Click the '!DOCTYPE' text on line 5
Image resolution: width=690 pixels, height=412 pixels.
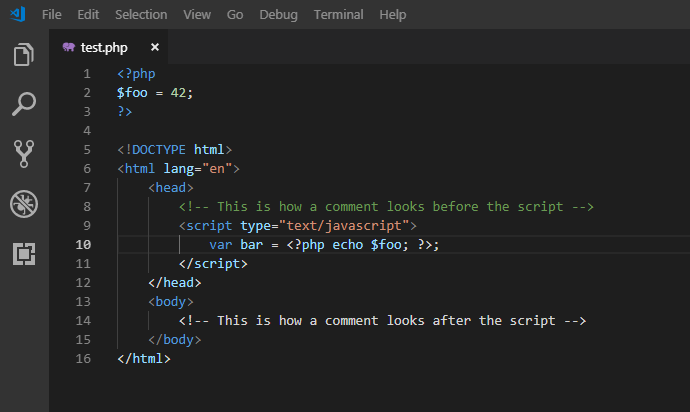[155, 150]
